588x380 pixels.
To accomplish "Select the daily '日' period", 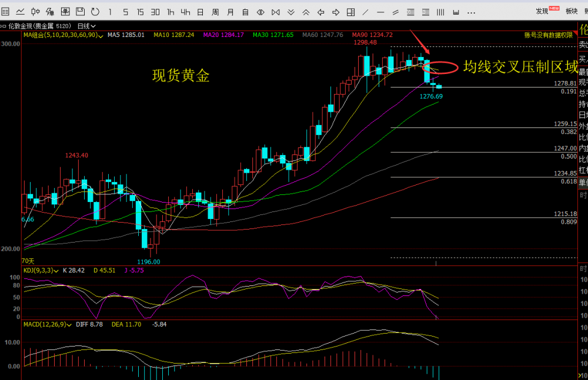I will tap(201, 12).
